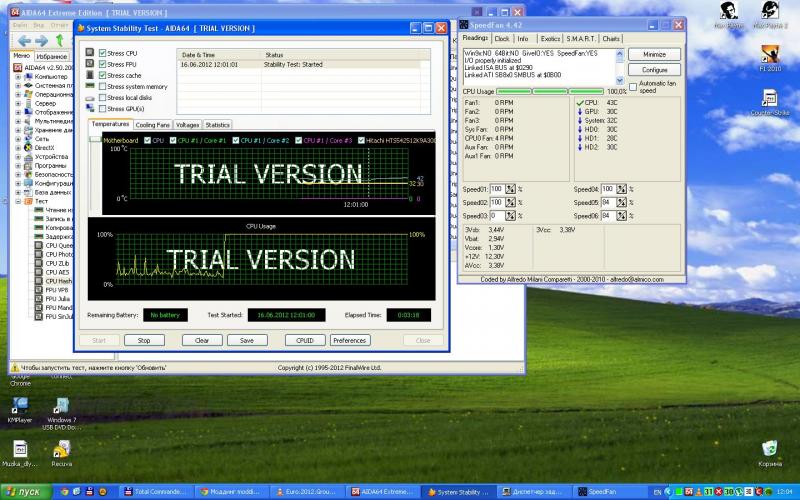This screenshot has height=500, width=800.
Task: Open CPUID panel button
Action: pyautogui.click(x=305, y=340)
